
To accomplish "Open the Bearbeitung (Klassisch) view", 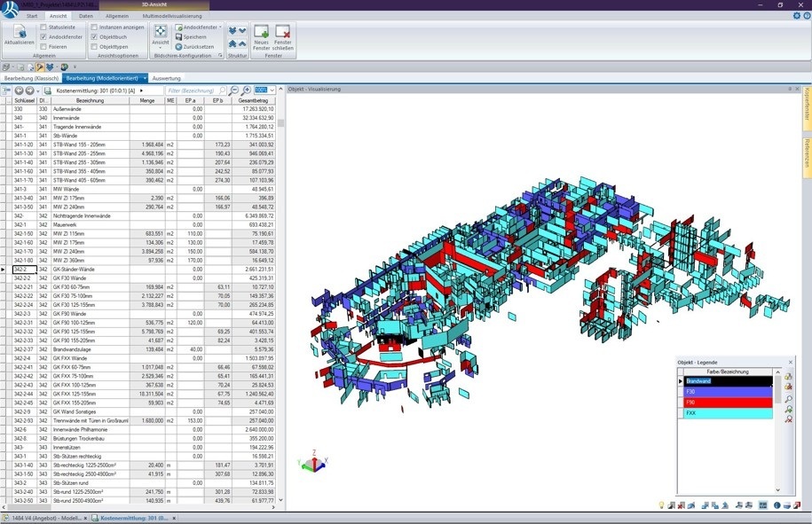I will 31,78.
